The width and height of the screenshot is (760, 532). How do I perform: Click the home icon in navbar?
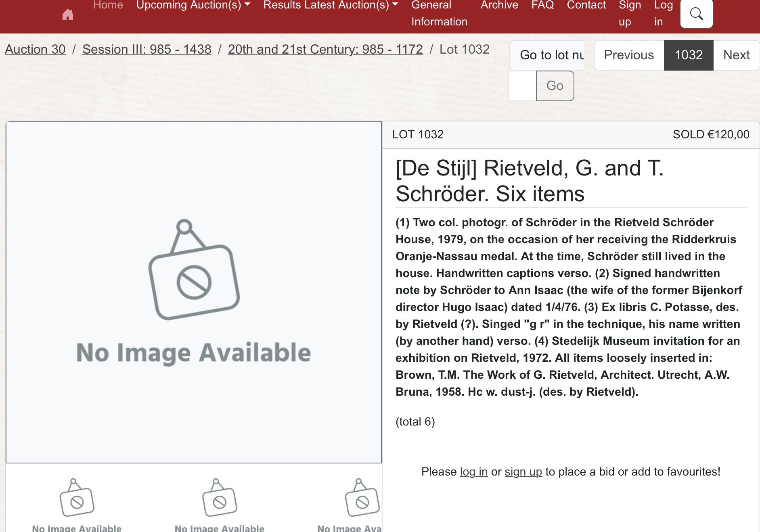68,15
